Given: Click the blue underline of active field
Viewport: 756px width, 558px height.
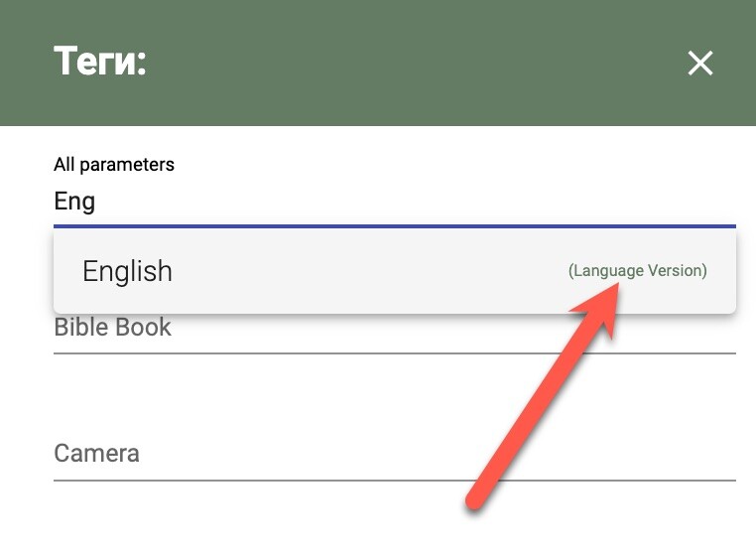Looking at the screenshot, I should 394,226.
